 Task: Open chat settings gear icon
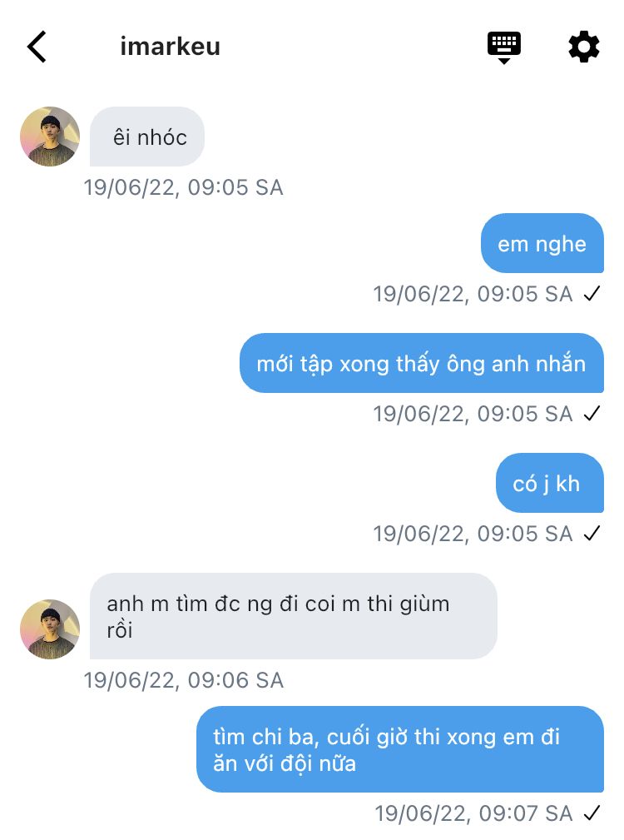[583, 47]
